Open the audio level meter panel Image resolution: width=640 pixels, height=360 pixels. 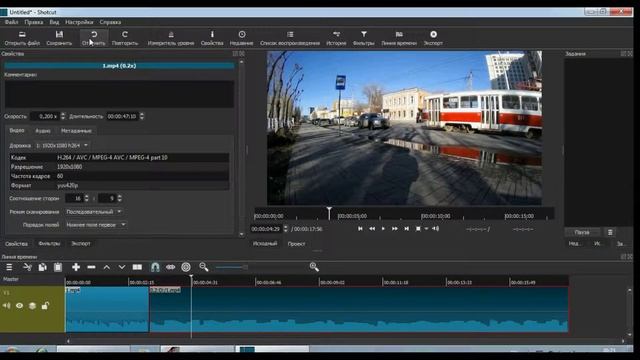pos(171,35)
